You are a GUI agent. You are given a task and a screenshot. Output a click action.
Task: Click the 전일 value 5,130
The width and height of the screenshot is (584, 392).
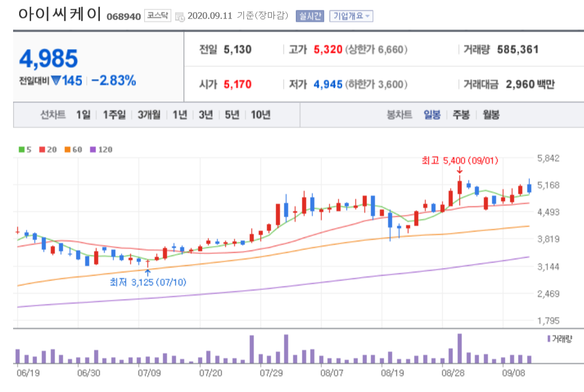[x=237, y=50]
